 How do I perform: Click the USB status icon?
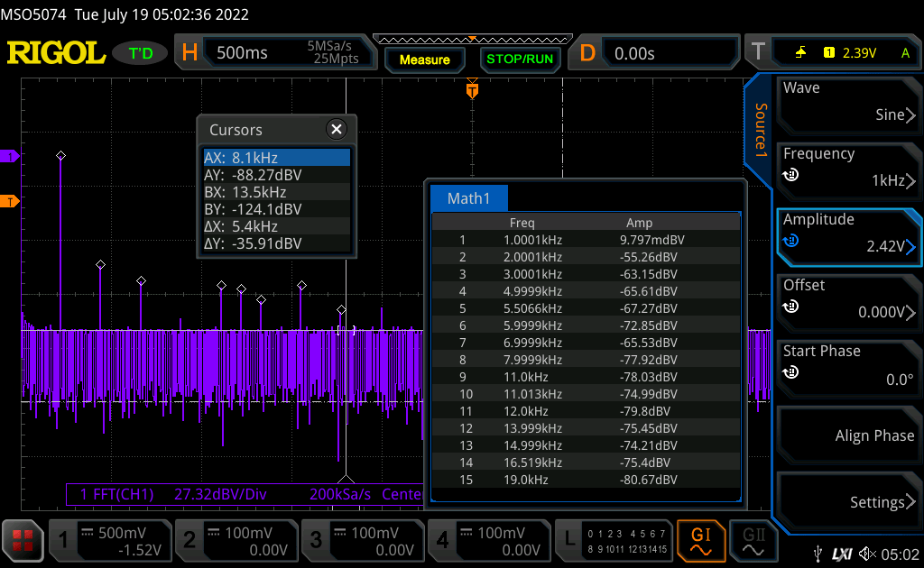pyautogui.click(x=818, y=554)
